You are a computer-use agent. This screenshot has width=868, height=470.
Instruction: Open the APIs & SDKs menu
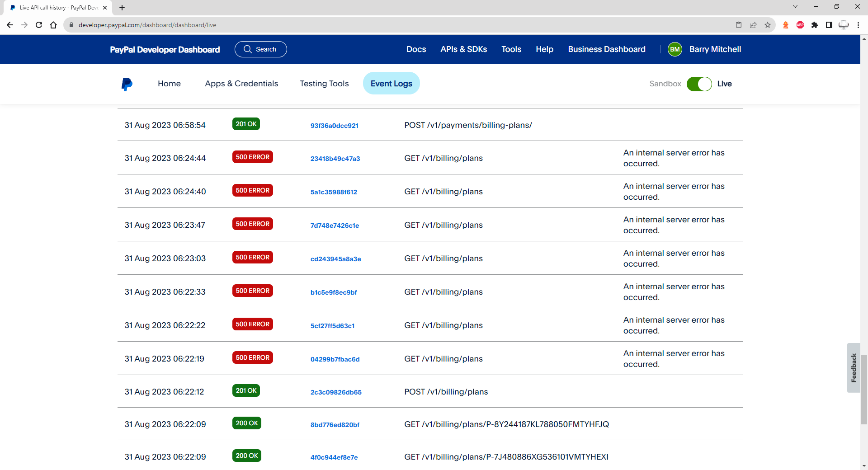pyautogui.click(x=463, y=49)
